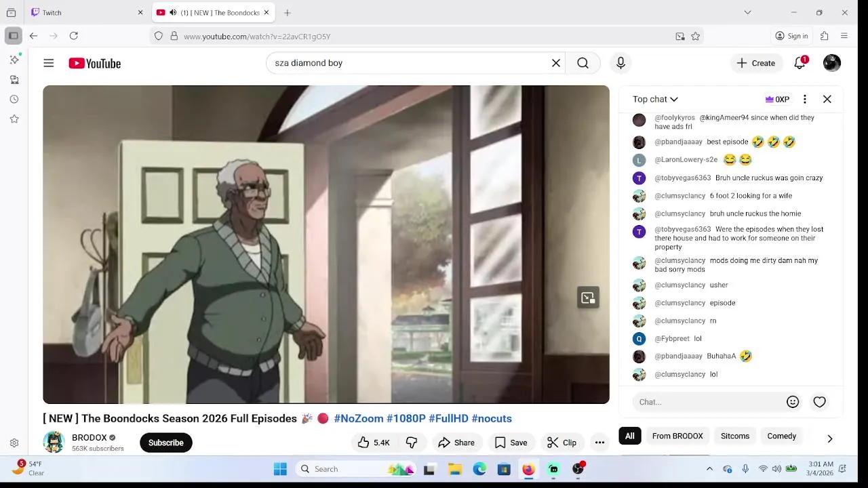
Task: Dislike the video
Action: pyautogui.click(x=412, y=443)
